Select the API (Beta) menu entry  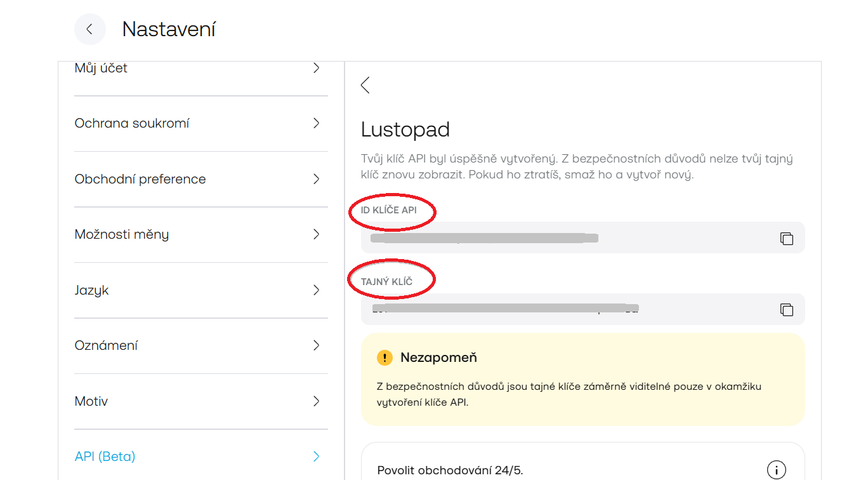pyautogui.click(x=105, y=457)
